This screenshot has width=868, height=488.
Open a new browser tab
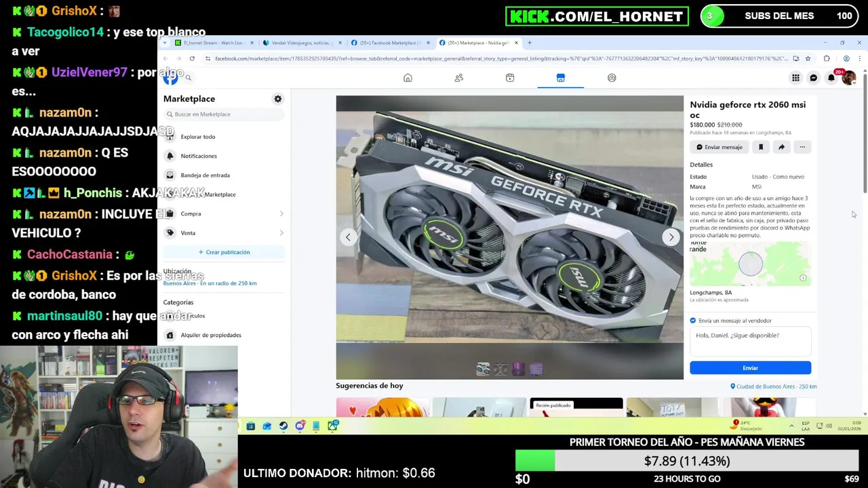point(530,43)
